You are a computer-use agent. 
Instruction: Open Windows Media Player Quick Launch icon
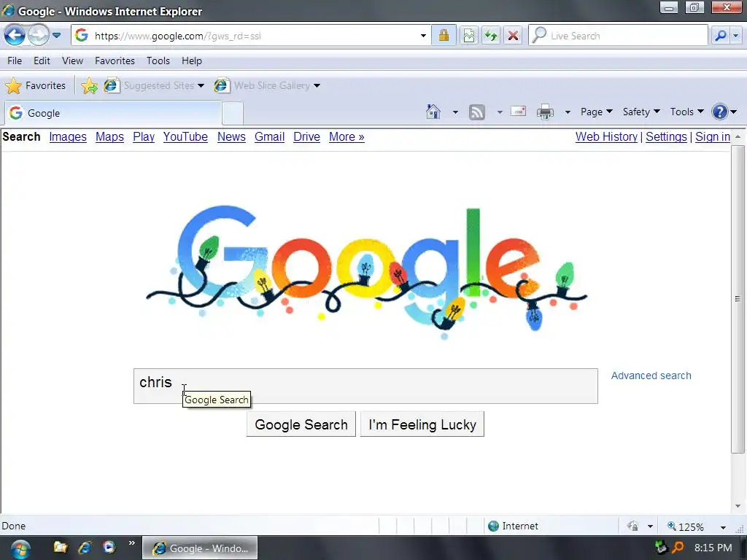[109, 547]
